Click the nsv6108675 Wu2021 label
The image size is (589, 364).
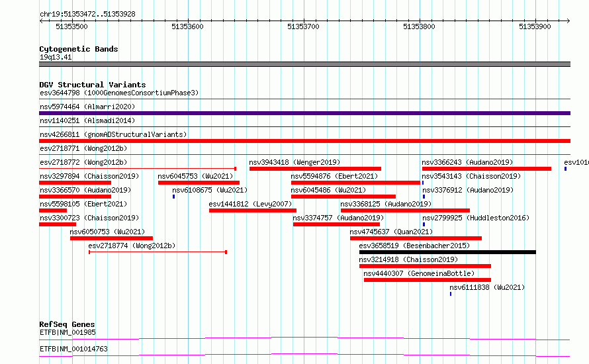click(210, 190)
